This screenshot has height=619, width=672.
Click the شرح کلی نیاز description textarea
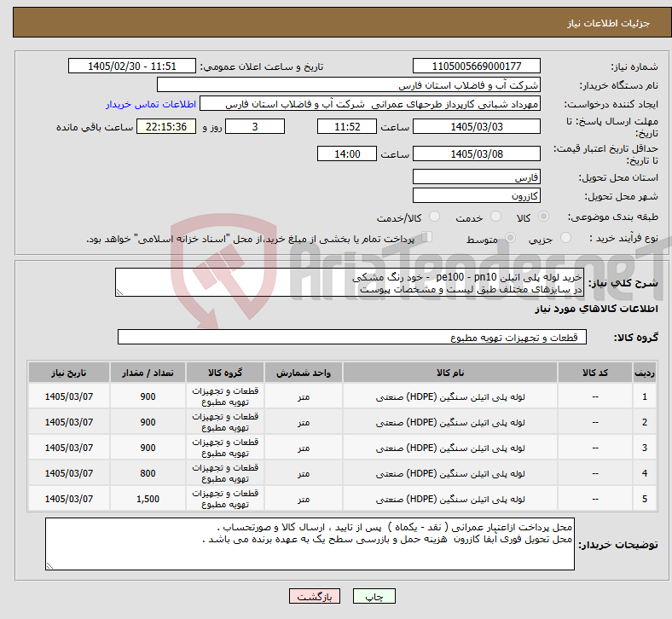(350, 282)
